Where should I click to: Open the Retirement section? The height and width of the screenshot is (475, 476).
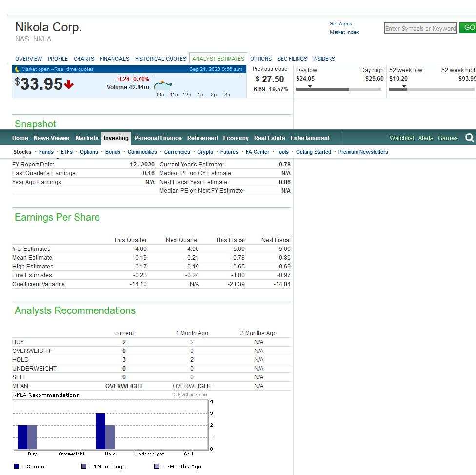click(x=202, y=138)
